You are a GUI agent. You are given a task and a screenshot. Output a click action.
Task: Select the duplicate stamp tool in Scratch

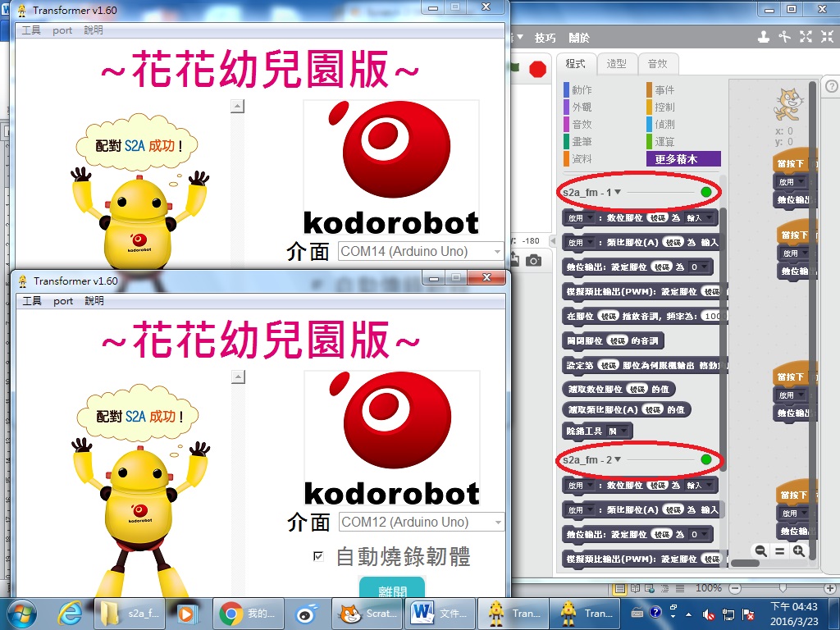(764, 37)
